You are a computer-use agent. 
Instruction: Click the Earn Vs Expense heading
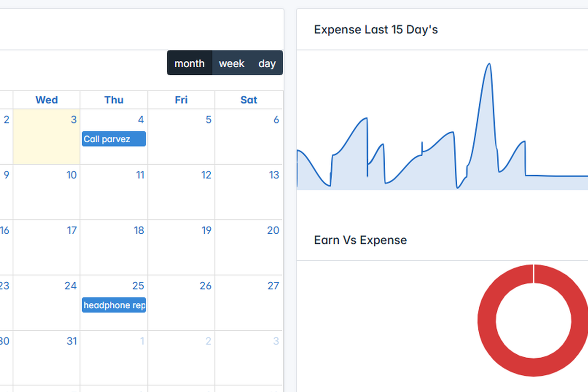click(360, 240)
